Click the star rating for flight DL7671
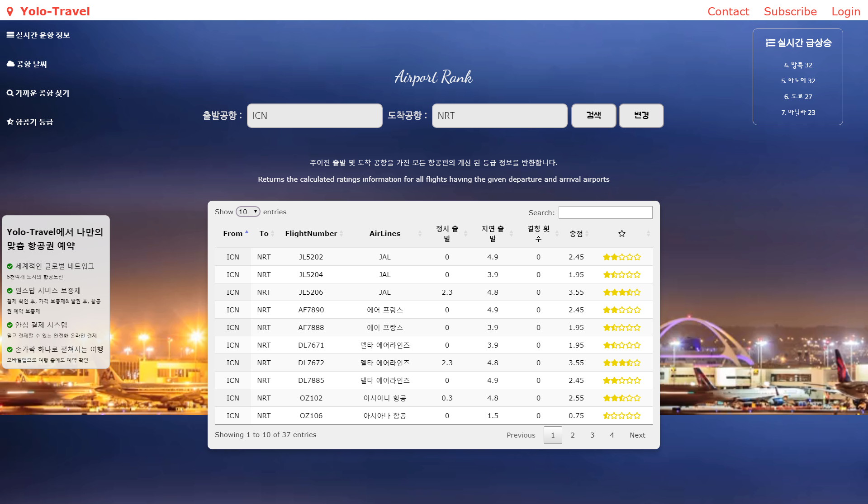This screenshot has width=868, height=504. pyautogui.click(x=622, y=345)
